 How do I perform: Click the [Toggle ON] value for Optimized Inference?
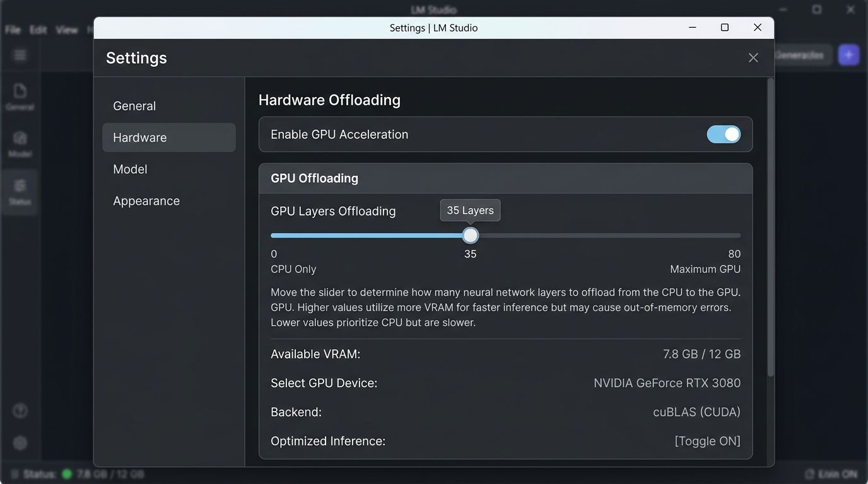pos(707,441)
